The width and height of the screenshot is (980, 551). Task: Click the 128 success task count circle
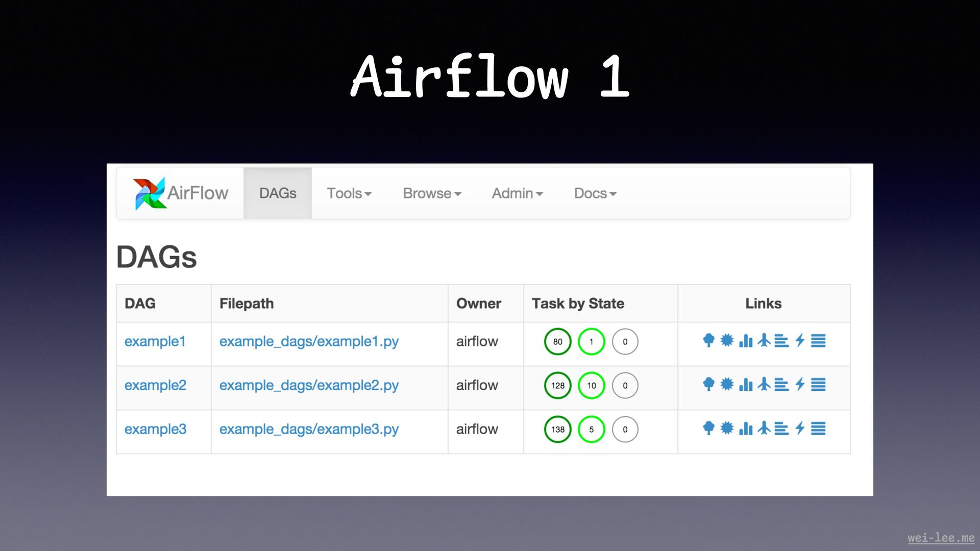coord(557,386)
